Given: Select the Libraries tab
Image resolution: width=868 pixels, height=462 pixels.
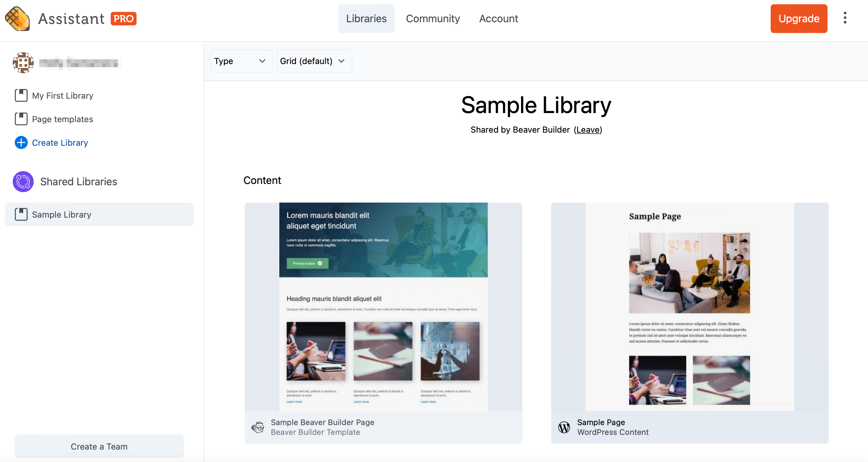Looking at the screenshot, I should [x=366, y=19].
